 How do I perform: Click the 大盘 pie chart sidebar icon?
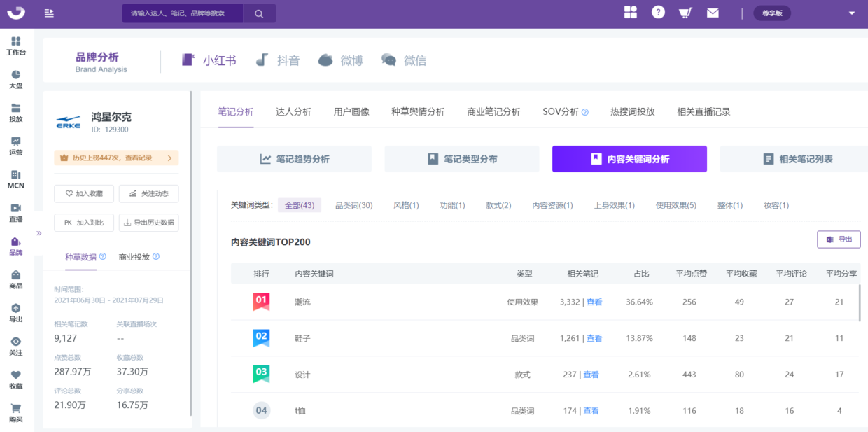pos(16,79)
